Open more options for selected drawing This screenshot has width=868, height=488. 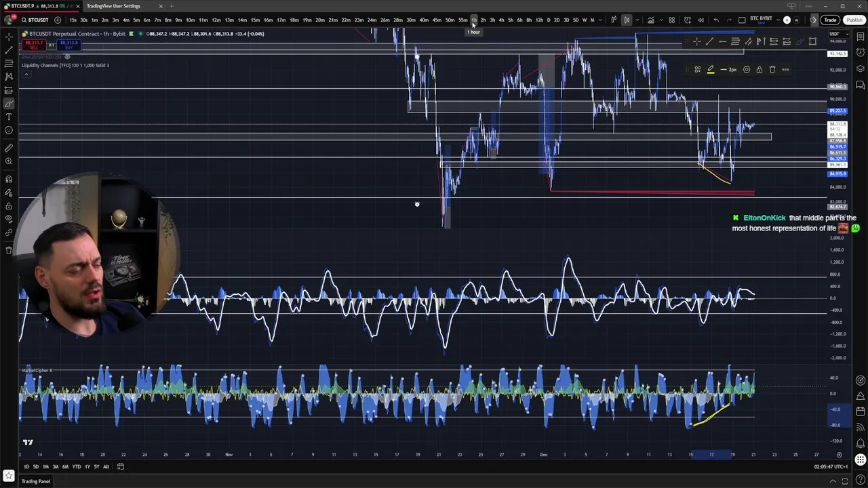pyautogui.click(x=785, y=69)
